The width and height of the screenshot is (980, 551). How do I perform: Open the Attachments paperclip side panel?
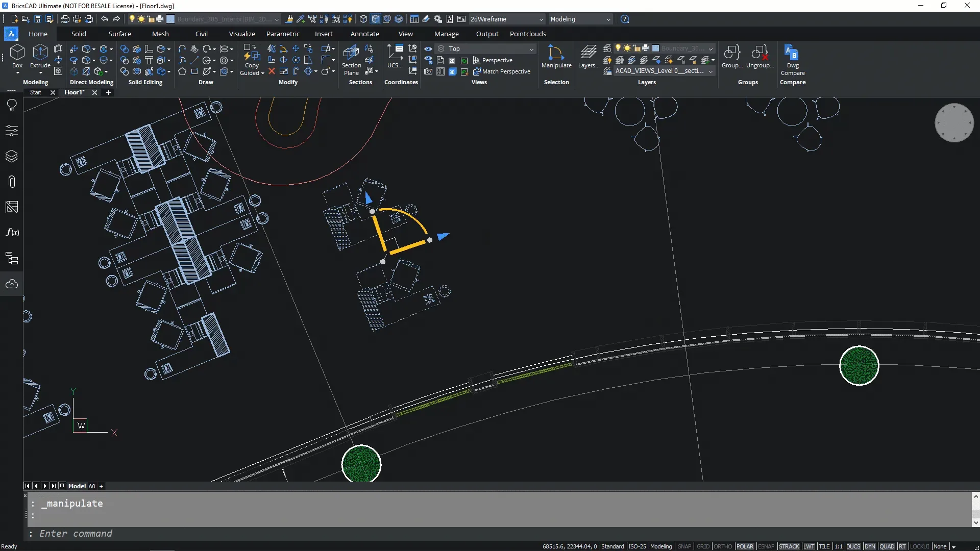tap(12, 182)
